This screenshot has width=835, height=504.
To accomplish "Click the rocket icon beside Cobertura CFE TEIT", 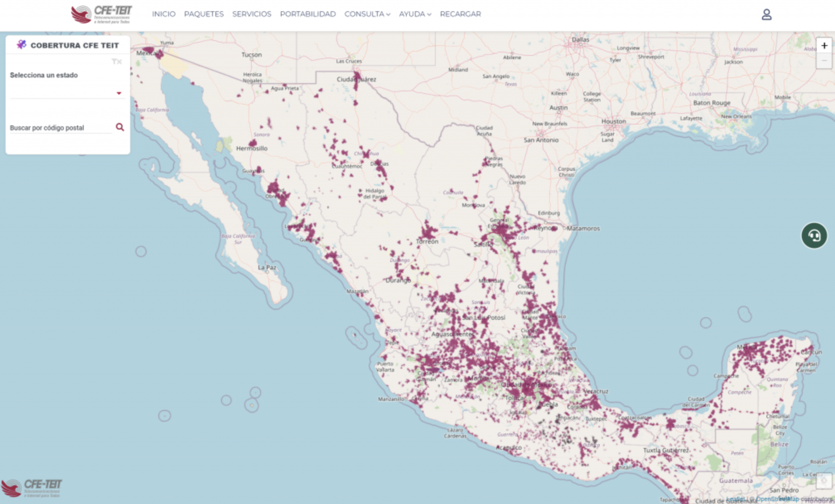I will [22, 45].
